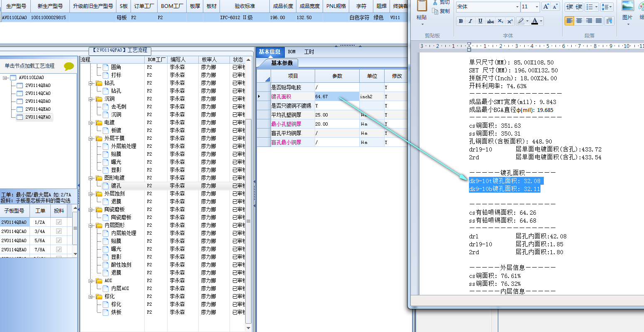
Task: Switch to the 基本信息 tab
Action: (269, 52)
